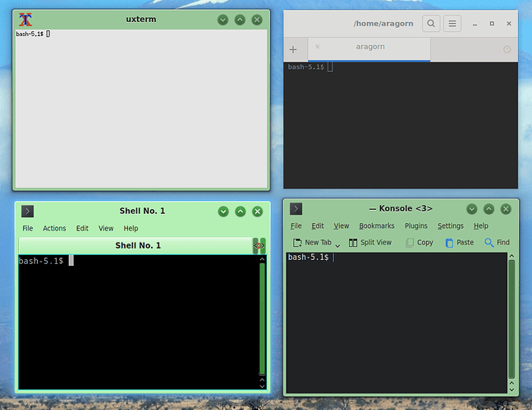Select the Shell No. 1 tab
This screenshot has height=410, width=532.
(x=135, y=246)
